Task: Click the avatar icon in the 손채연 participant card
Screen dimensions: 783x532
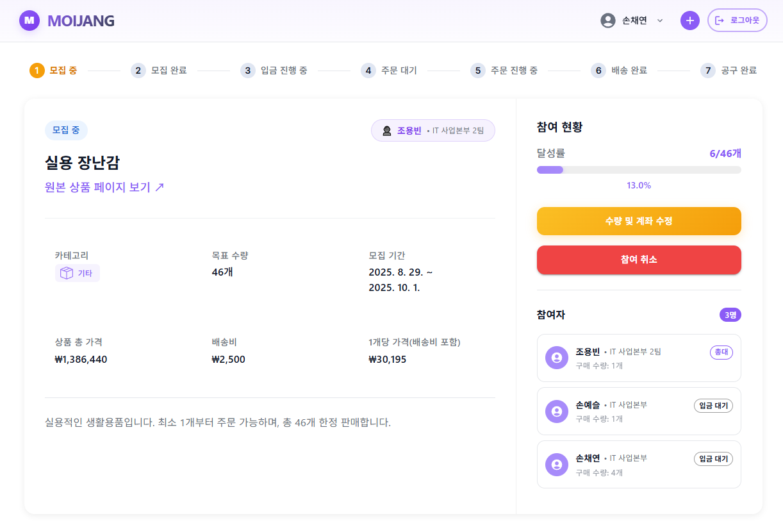Action: coord(557,464)
